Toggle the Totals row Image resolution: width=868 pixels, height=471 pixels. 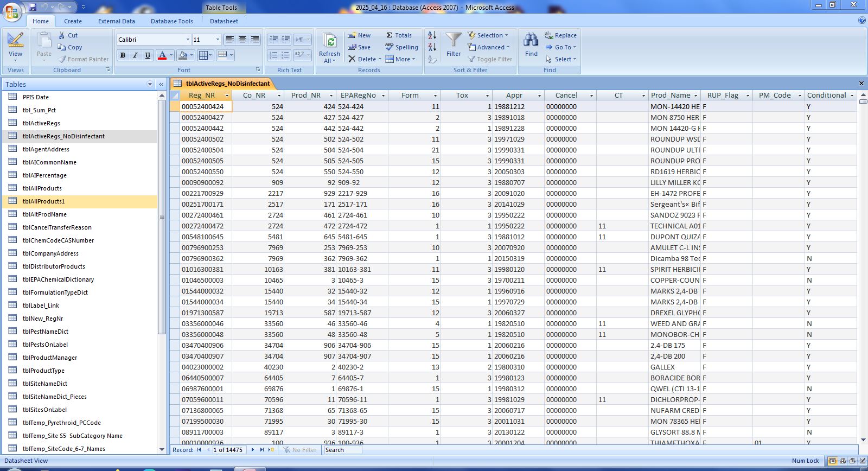[x=399, y=35]
